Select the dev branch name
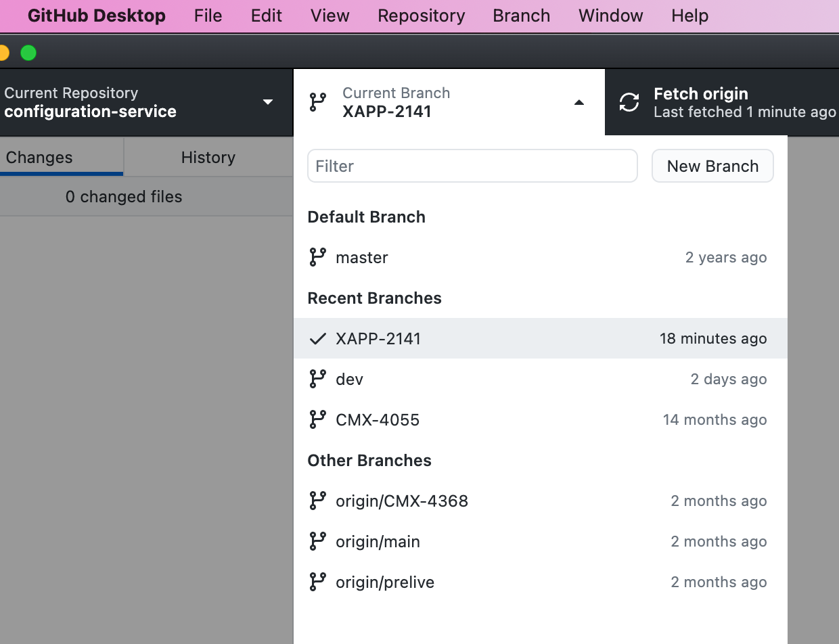Viewport: 839px width, 644px height. pyautogui.click(x=350, y=379)
